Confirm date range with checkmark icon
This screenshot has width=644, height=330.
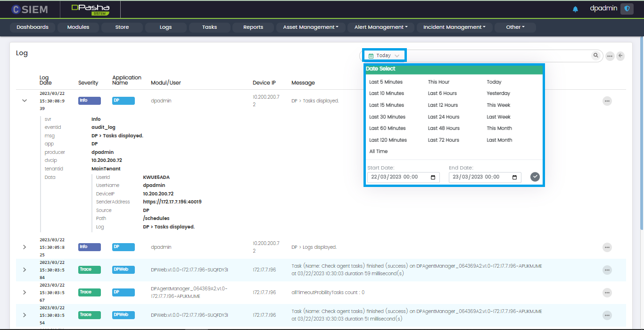[x=535, y=177]
